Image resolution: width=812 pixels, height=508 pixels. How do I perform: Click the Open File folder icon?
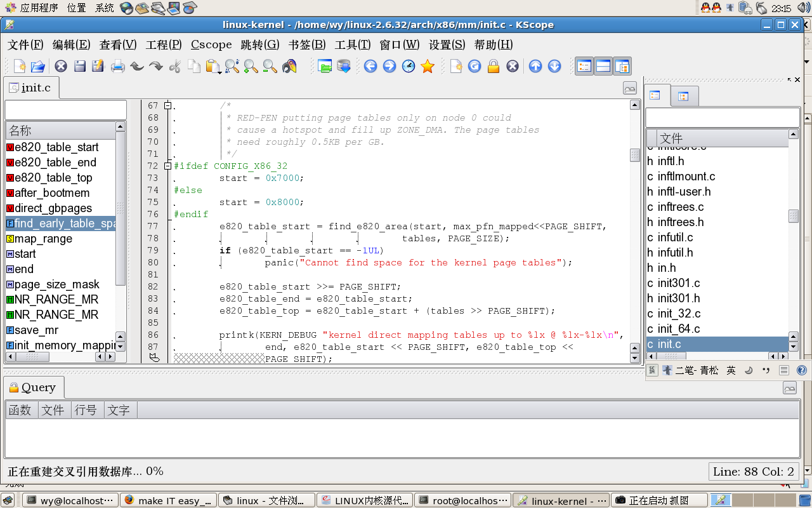pyautogui.click(x=38, y=66)
